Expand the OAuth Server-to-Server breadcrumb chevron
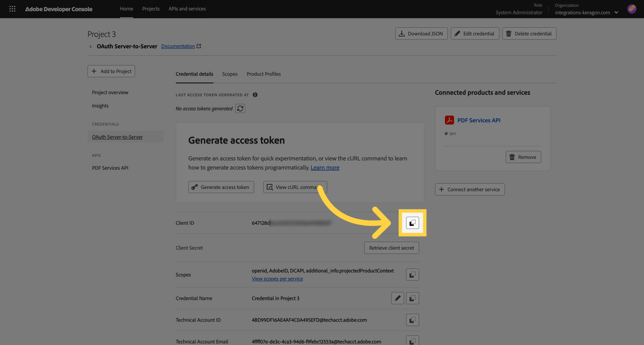The image size is (644, 345). (90, 46)
